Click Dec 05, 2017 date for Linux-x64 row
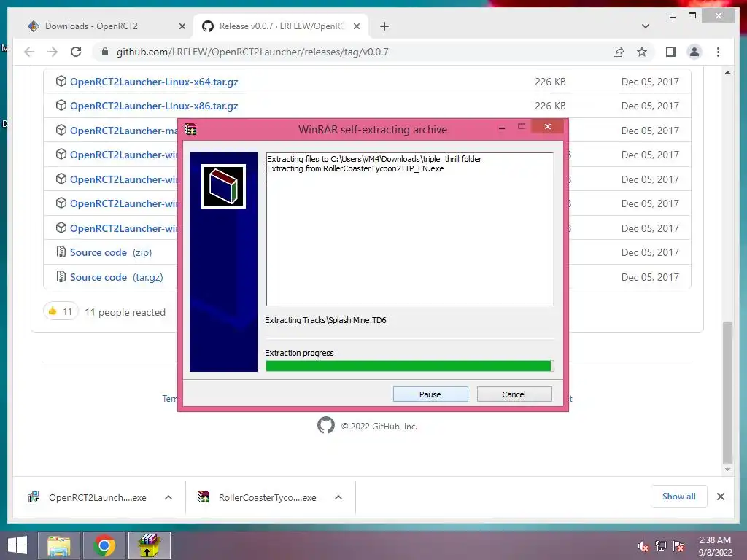Image resolution: width=747 pixels, height=560 pixels. click(x=650, y=82)
